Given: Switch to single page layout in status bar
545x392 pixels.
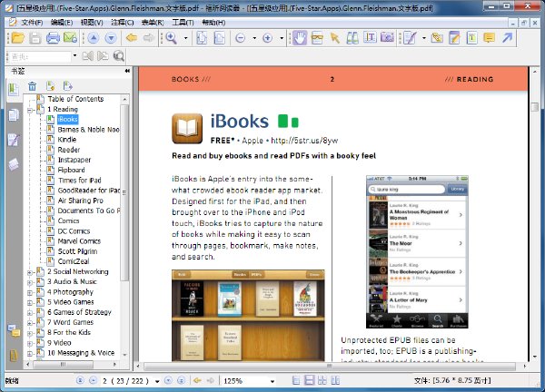Looking at the screenshot, I should (x=296, y=380).
